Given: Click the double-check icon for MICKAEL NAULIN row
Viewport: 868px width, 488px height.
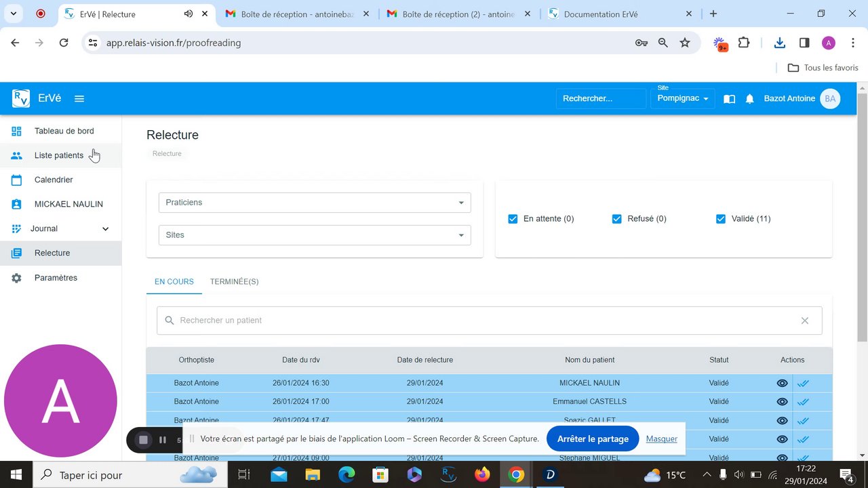Looking at the screenshot, I should (x=804, y=383).
